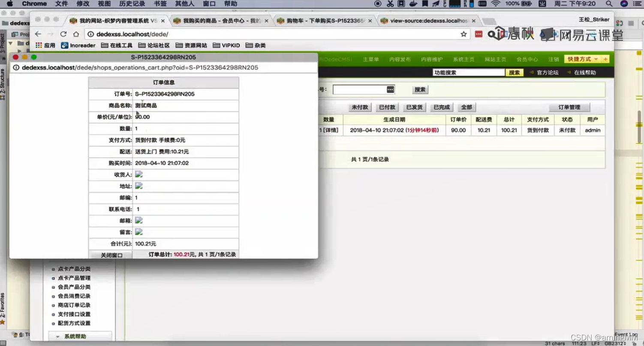Click the red extension icon beside the star
Viewport: 644px width, 346px height.
point(478,34)
